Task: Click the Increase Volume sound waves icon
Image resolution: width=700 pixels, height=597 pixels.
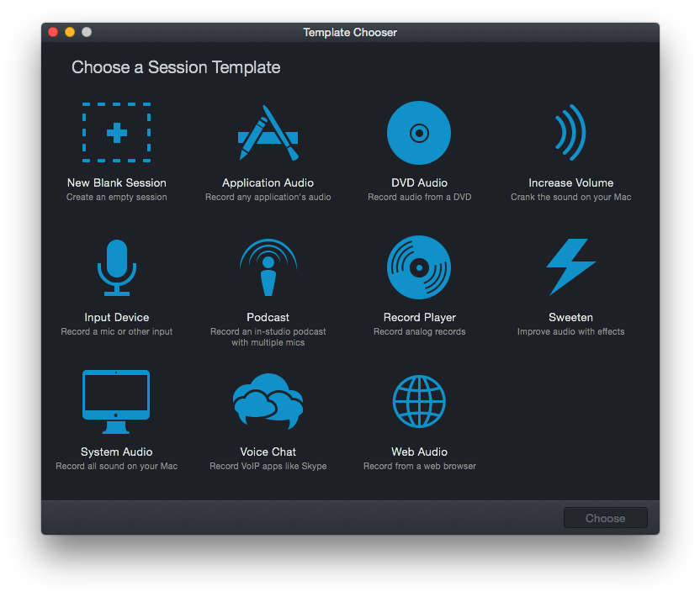Action: (x=570, y=132)
